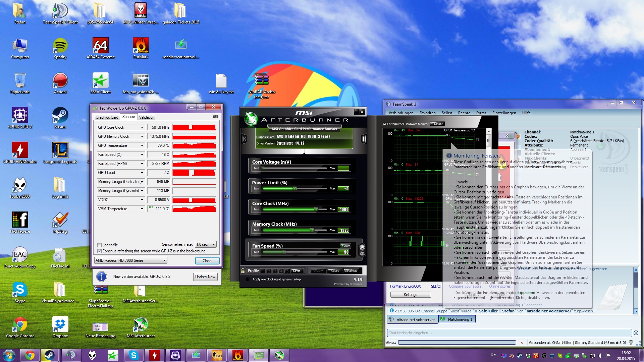The width and height of the screenshot is (644, 362).
Task: Enable the Log to file checkbox
Action: [99, 245]
